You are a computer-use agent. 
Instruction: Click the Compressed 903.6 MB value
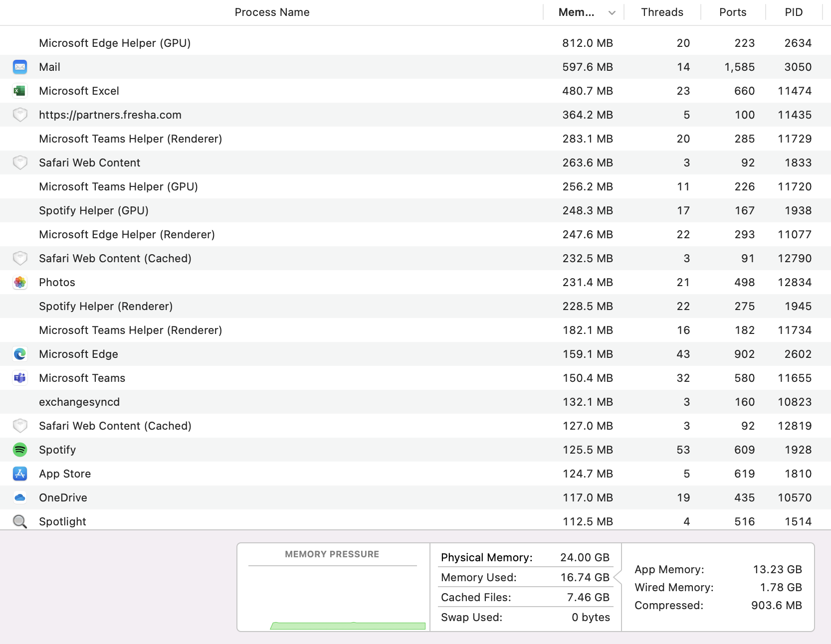(x=777, y=605)
